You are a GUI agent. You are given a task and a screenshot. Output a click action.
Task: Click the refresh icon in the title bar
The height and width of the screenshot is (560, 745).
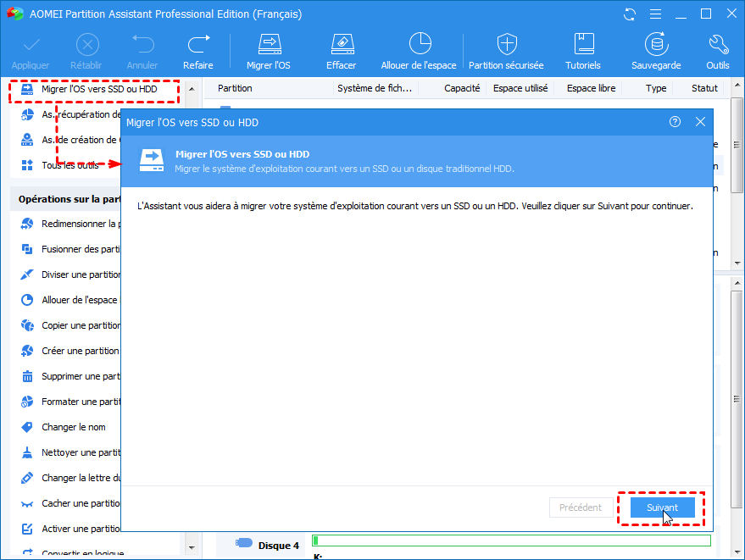tap(630, 14)
